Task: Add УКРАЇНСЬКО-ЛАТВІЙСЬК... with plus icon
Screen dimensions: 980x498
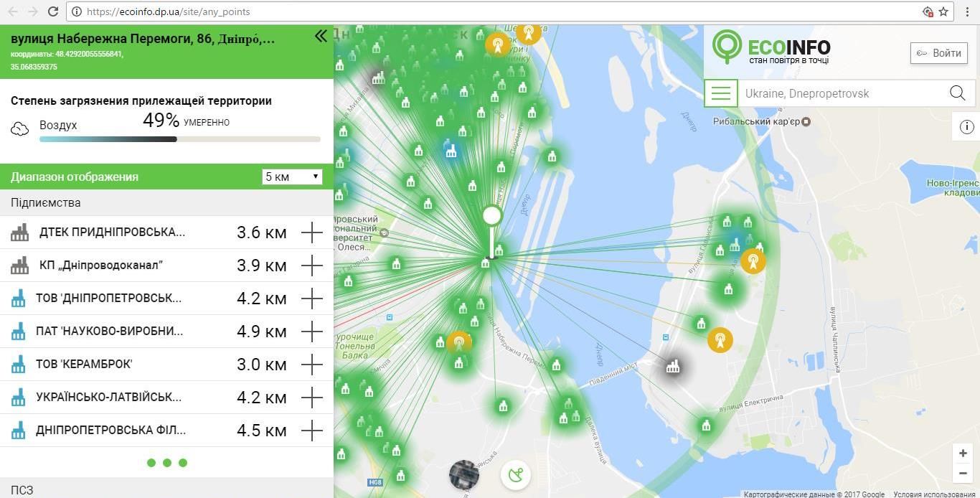Action: (x=312, y=398)
